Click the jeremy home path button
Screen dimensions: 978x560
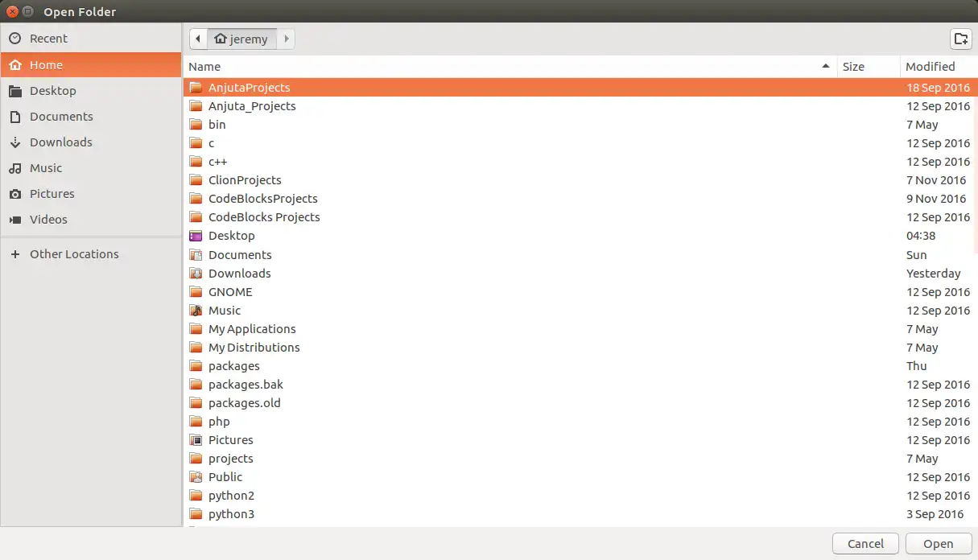click(x=241, y=39)
